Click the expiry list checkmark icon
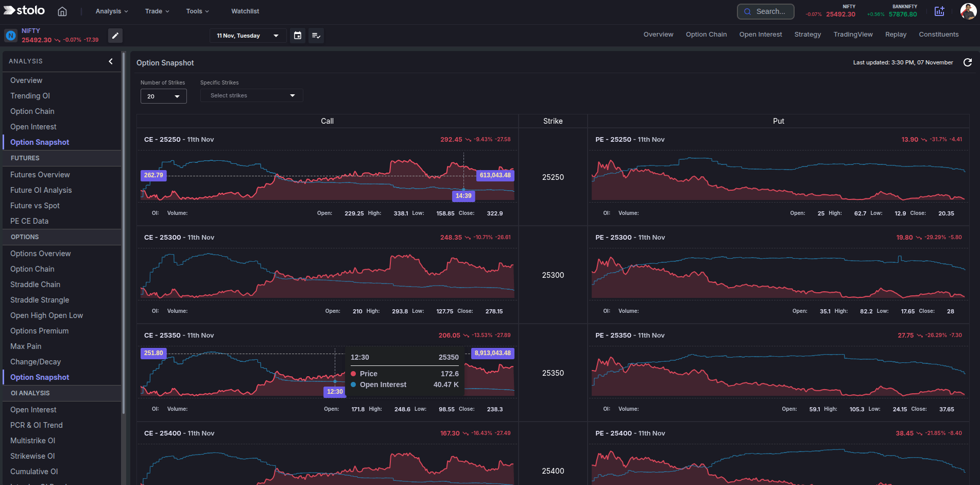Image resolution: width=980 pixels, height=485 pixels. point(316,36)
